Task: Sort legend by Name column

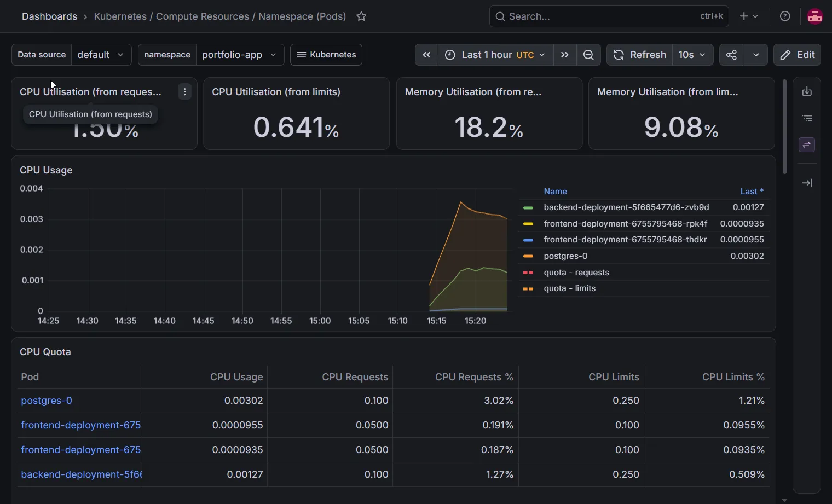Action: click(555, 192)
